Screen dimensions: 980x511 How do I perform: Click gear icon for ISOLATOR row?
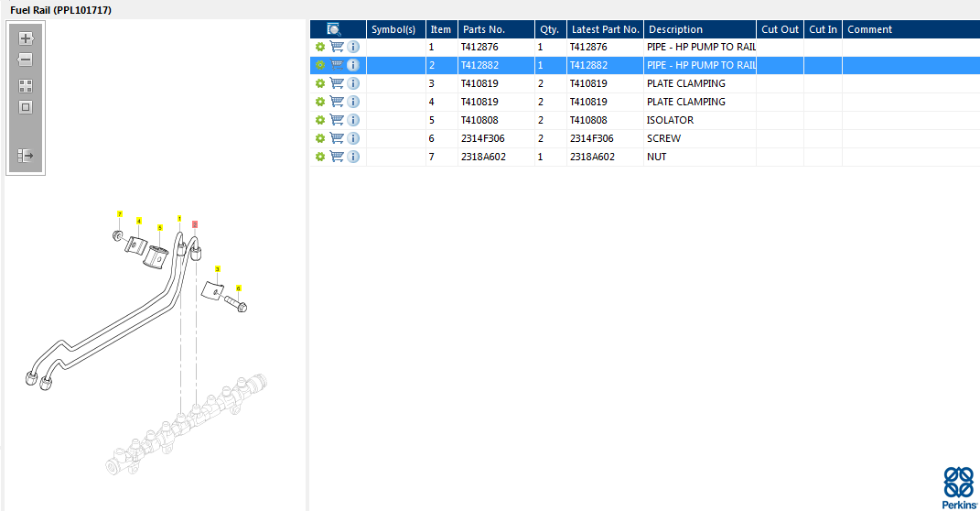(320, 120)
